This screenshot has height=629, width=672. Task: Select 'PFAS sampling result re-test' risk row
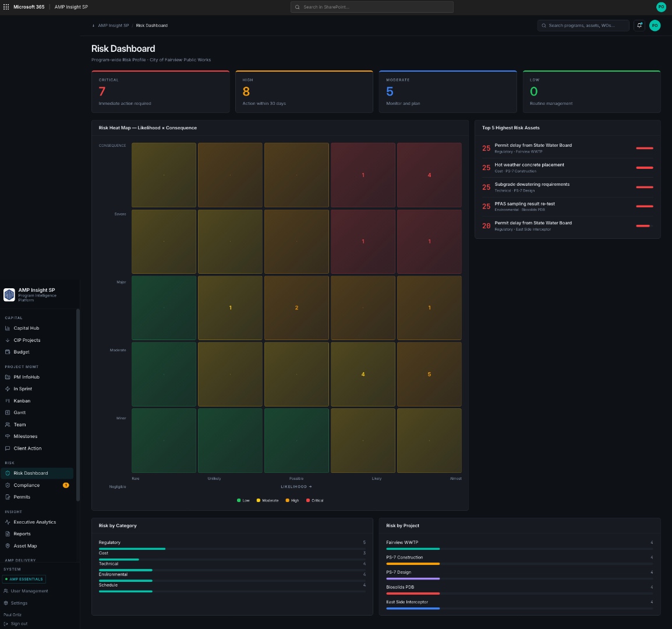[x=567, y=206]
